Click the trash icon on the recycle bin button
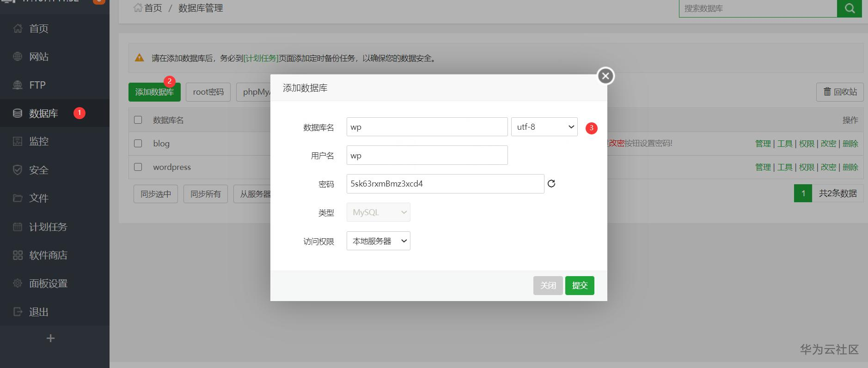 point(827,92)
